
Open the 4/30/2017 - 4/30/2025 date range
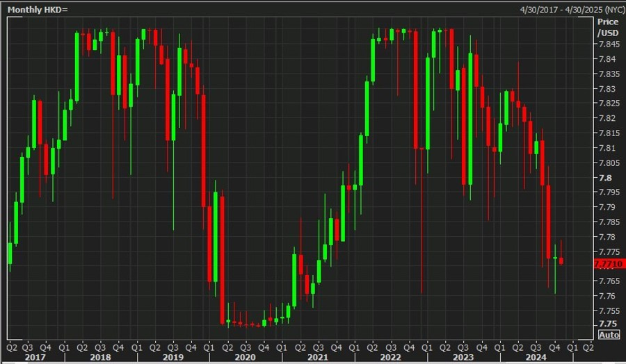(572, 10)
